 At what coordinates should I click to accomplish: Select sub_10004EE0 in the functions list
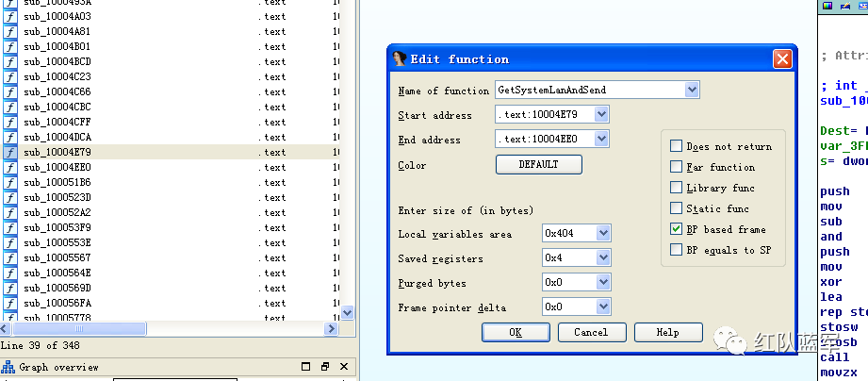[57, 167]
